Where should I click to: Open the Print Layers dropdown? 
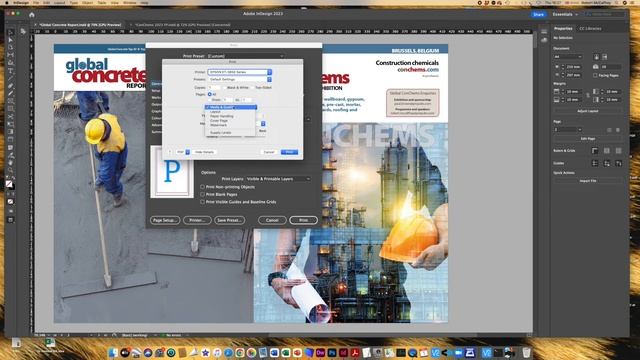click(x=278, y=179)
